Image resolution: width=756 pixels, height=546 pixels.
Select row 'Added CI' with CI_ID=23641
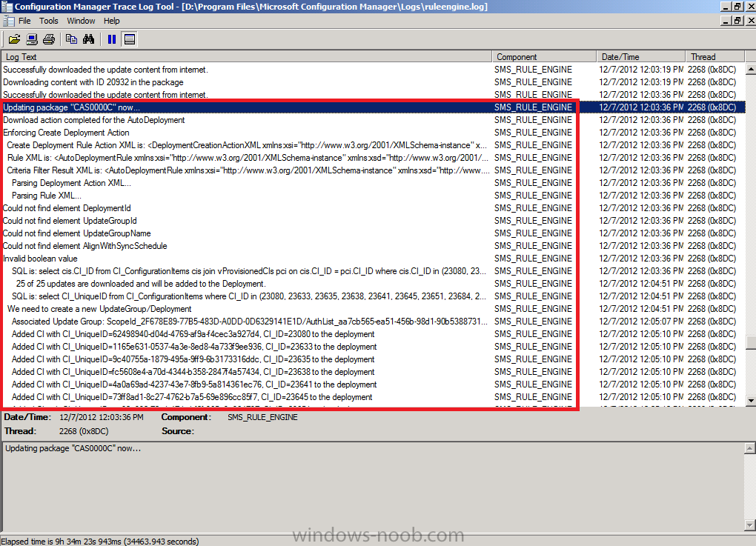coord(373,384)
